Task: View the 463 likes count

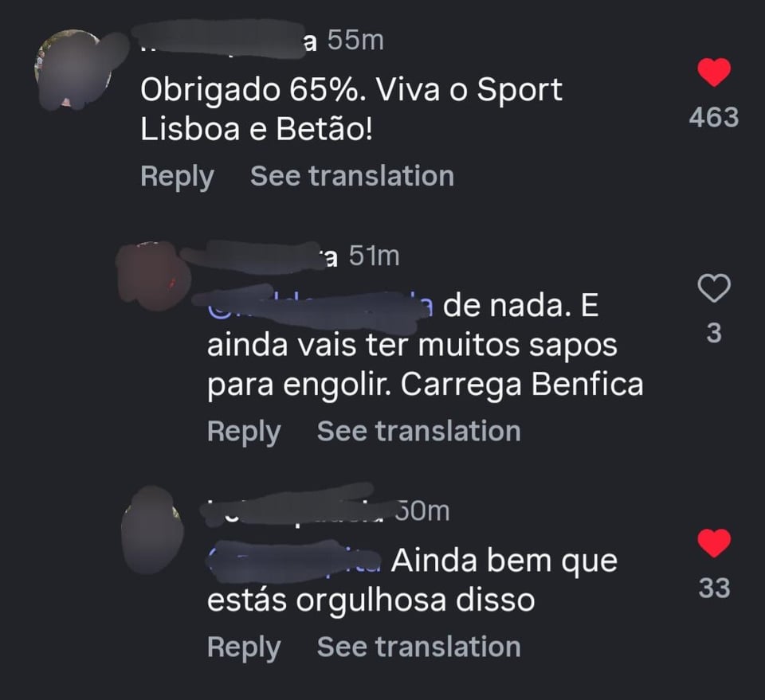Action: coord(714,117)
